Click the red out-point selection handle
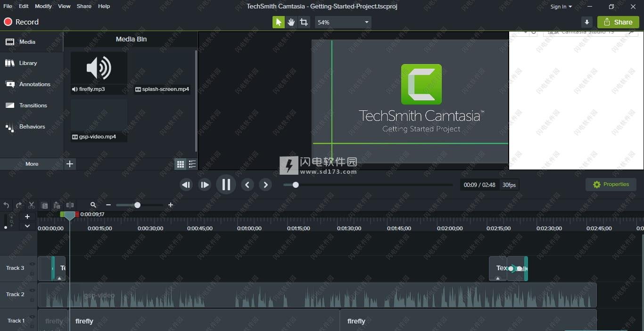Image resolution: width=644 pixels, height=331 pixels. pyautogui.click(x=77, y=214)
